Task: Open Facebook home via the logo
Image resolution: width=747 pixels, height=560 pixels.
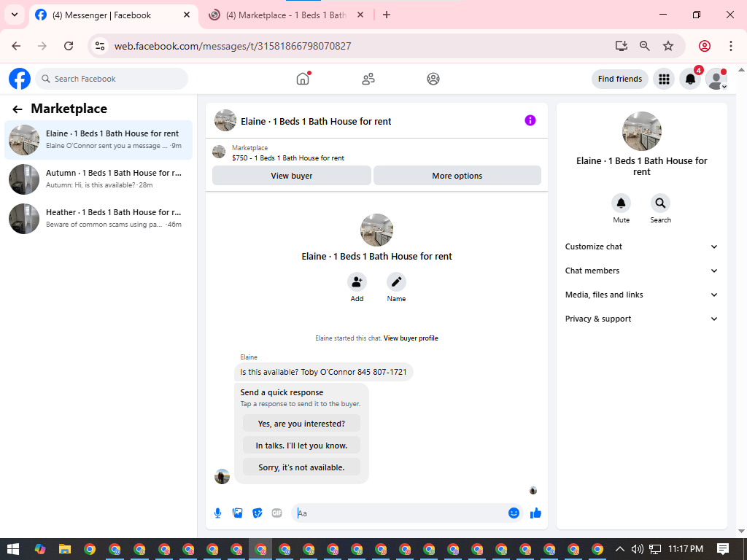Action: pyautogui.click(x=20, y=79)
